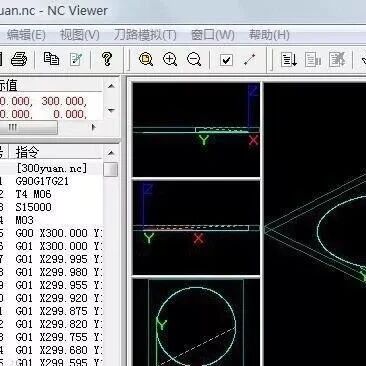This screenshot has width=366, height=366.
Task: Click right arrow of horizontal coordinate scrollbar
Action: point(94,127)
